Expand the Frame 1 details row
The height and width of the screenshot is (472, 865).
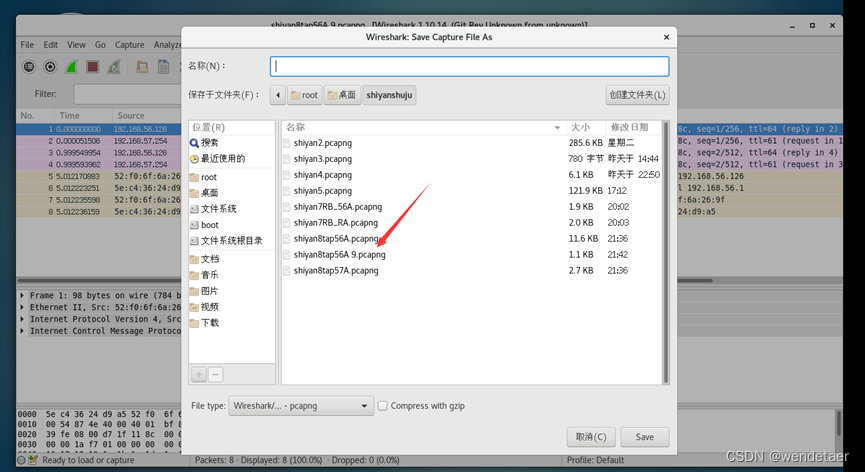pos(22,296)
